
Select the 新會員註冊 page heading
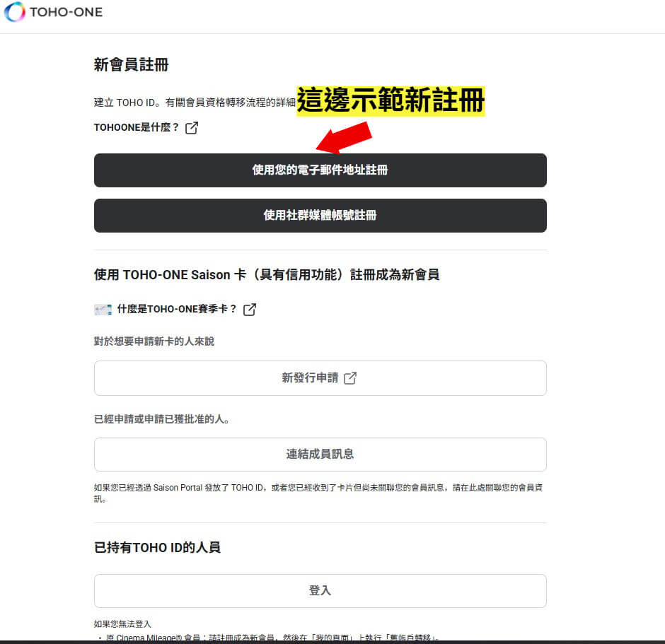tap(131, 65)
